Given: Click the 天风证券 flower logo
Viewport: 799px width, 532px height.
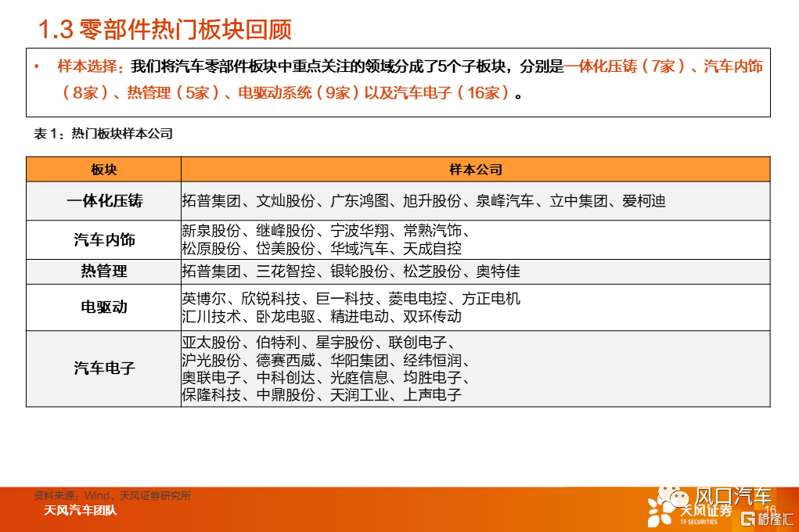Looking at the screenshot, I should tap(660, 511).
